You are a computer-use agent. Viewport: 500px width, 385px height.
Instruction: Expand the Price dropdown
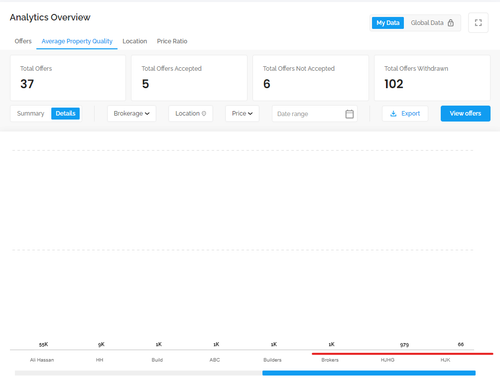(242, 114)
